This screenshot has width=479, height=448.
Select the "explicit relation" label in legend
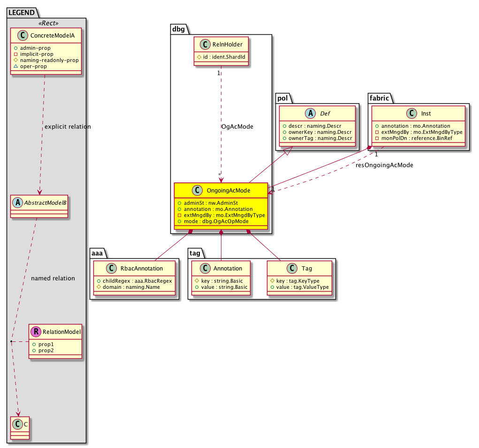coord(68,127)
